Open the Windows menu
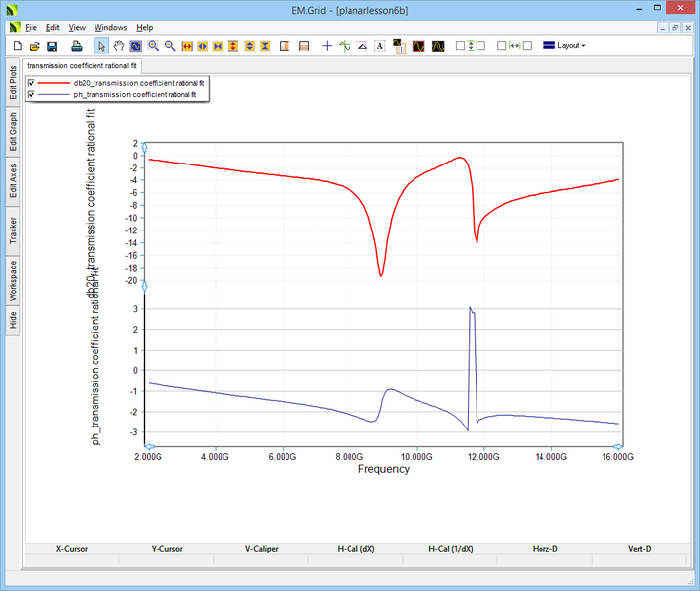The height and width of the screenshot is (591, 700). pos(110,27)
